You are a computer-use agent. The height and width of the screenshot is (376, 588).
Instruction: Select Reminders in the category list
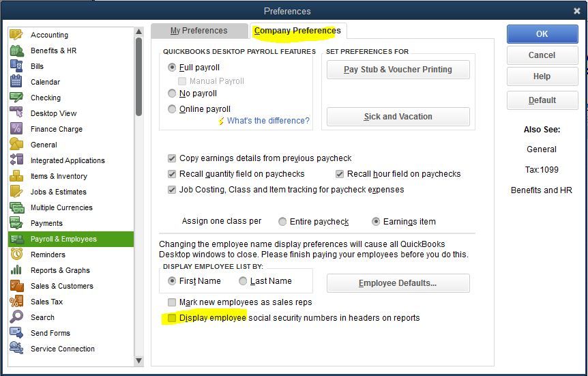[x=70, y=255]
